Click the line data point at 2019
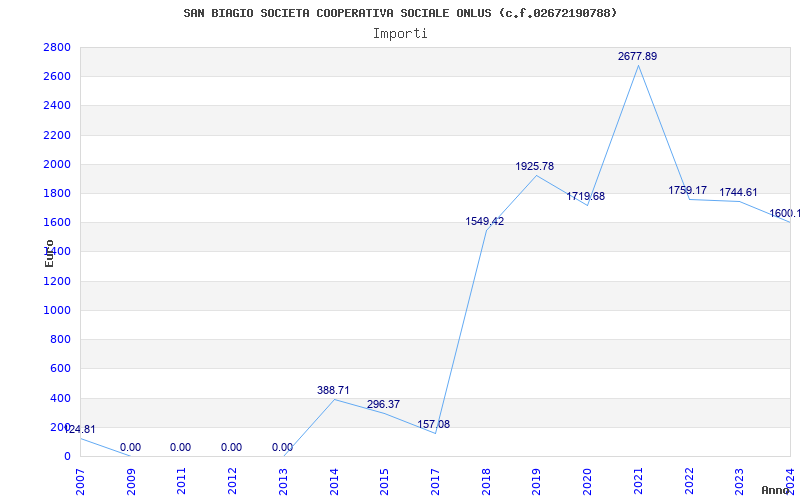 coord(536,175)
